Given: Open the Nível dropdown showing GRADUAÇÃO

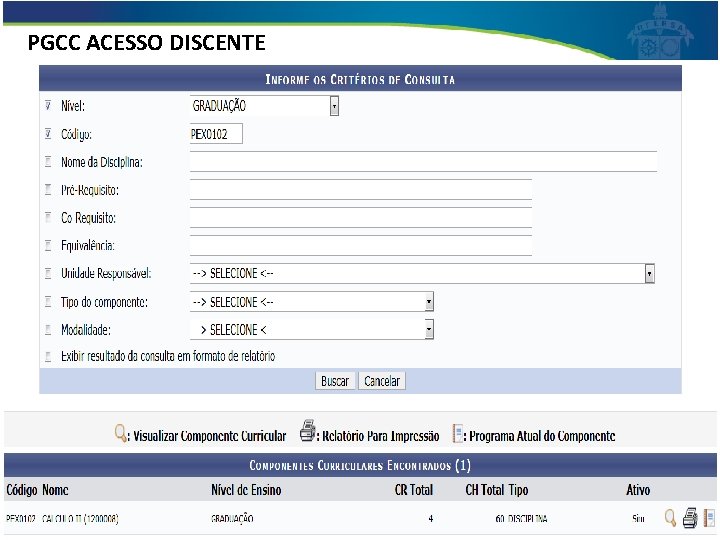Looking at the screenshot, I should click(x=264, y=106).
